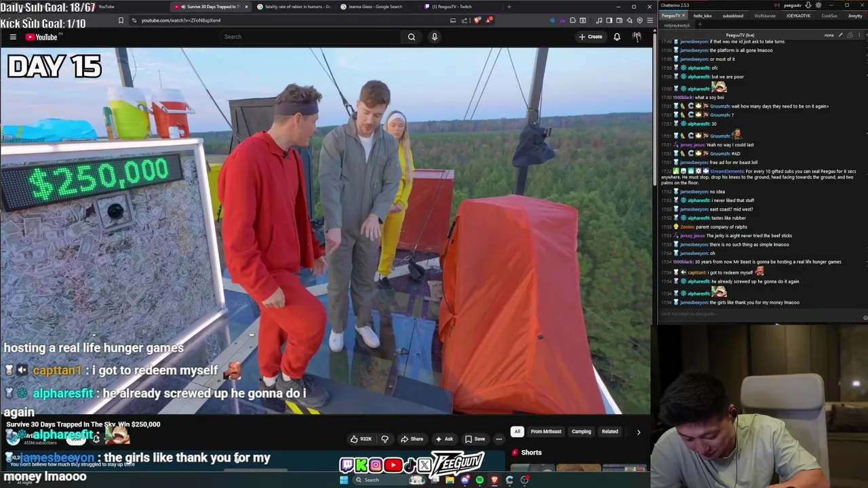
Task: Select the From MrBeast filter chip
Action: click(546, 432)
